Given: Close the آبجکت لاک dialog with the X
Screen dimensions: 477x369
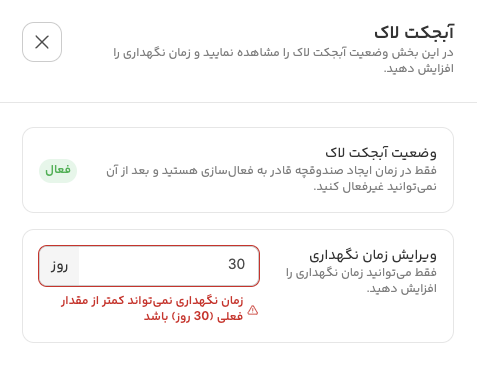Looking at the screenshot, I should point(42,42).
